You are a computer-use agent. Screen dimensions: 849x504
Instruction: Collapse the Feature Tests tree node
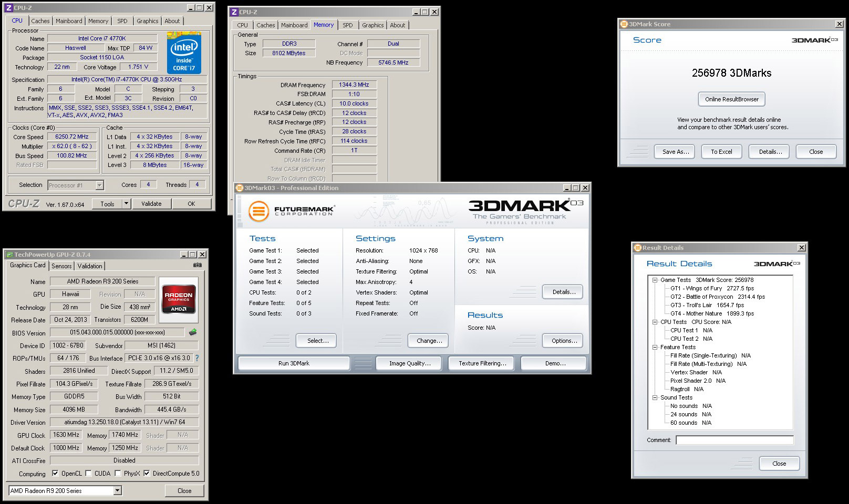[655, 348]
